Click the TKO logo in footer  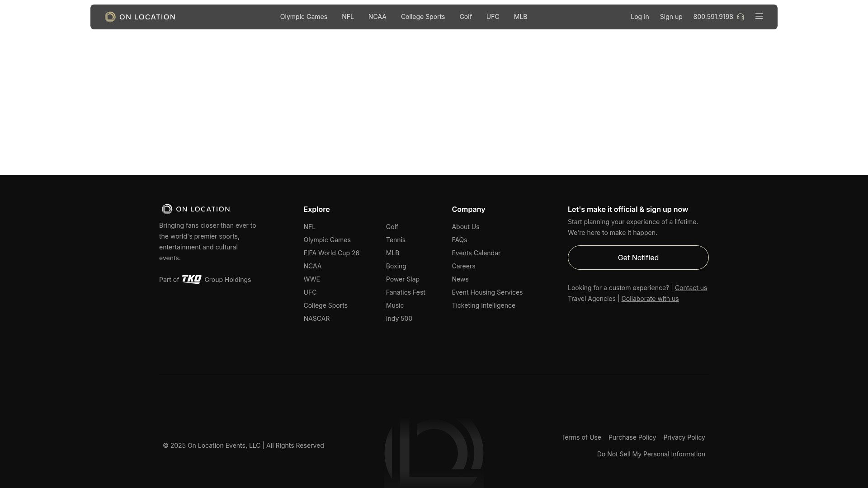coord(192,279)
